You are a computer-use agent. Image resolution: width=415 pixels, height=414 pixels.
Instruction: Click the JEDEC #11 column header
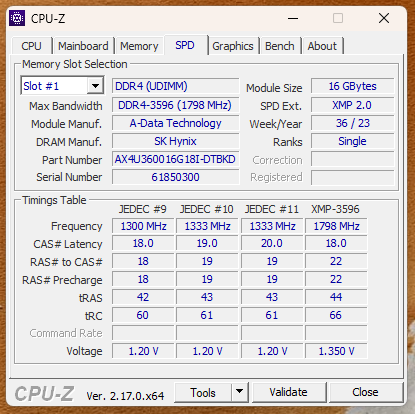272,209
